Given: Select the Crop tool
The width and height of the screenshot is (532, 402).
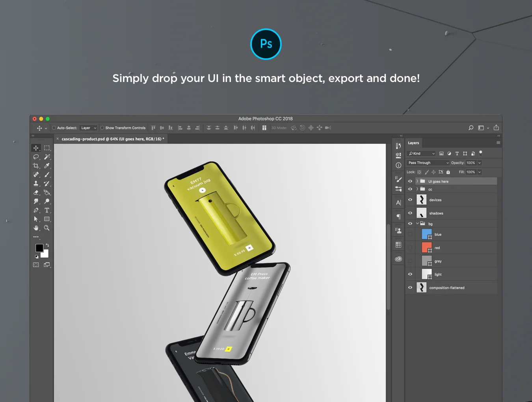Looking at the screenshot, I should 36,166.
